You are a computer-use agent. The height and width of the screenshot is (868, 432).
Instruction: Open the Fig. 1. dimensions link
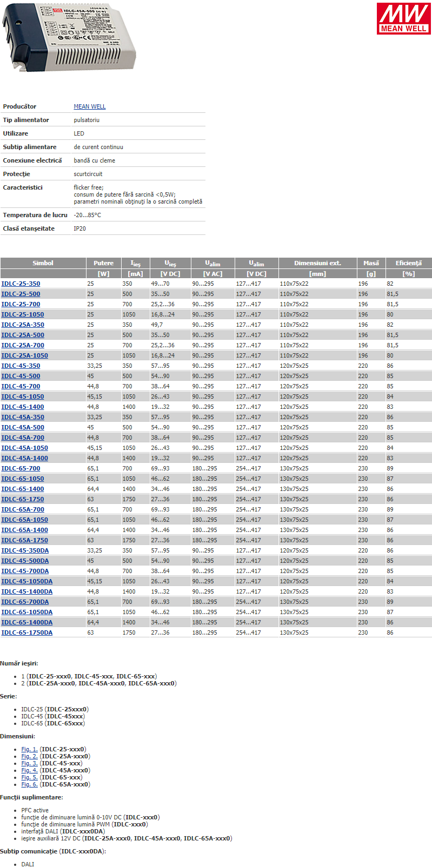coord(29,749)
